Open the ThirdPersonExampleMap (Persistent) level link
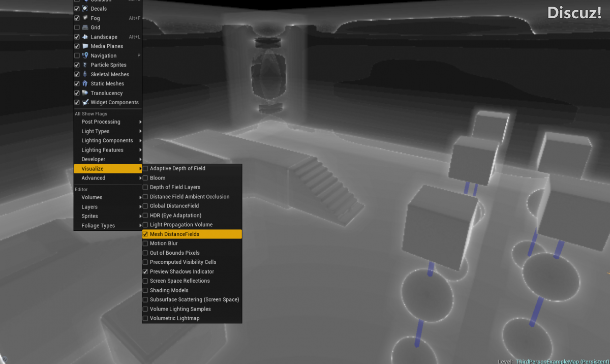The image size is (610, 364). (x=563, y=361)
